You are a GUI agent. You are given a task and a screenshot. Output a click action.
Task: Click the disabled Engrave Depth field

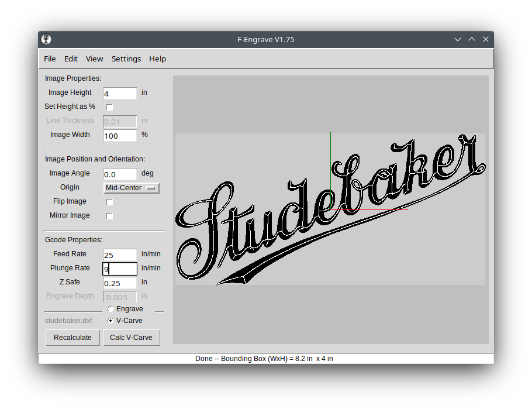pyautogui.click(x=120, y=297)
